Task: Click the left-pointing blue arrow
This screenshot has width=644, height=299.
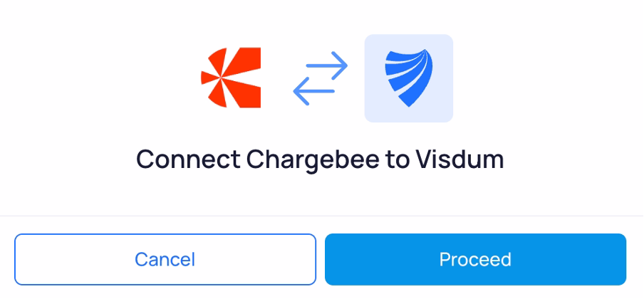Action: coord(313,91)
